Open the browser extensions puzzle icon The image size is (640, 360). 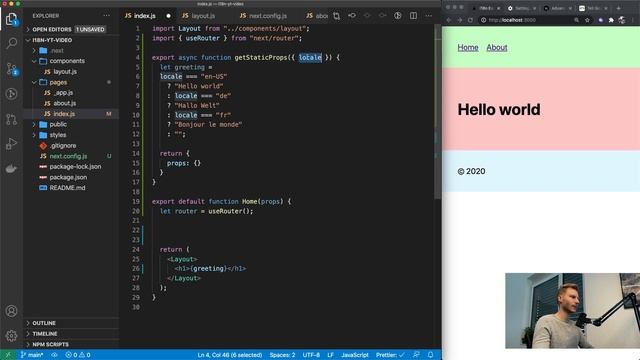611,20
